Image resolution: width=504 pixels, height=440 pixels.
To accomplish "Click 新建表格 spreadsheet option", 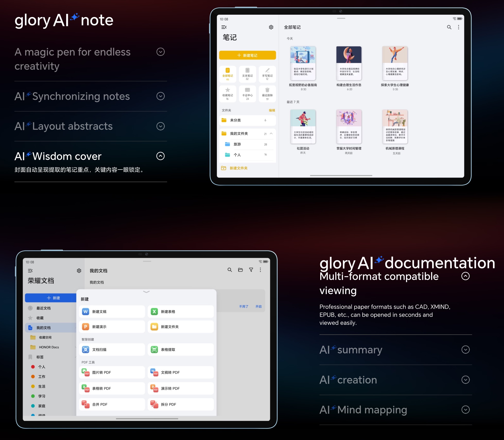I will click(181, 312).
